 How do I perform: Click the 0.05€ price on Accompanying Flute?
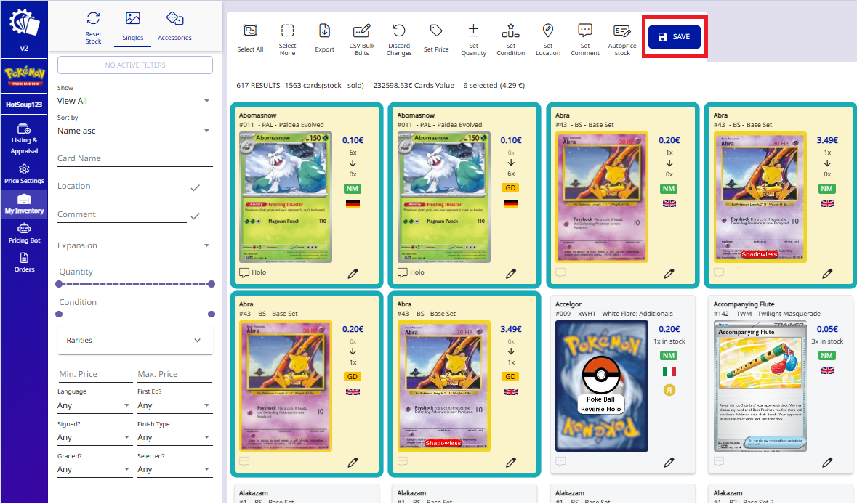[x=827, y=329]
